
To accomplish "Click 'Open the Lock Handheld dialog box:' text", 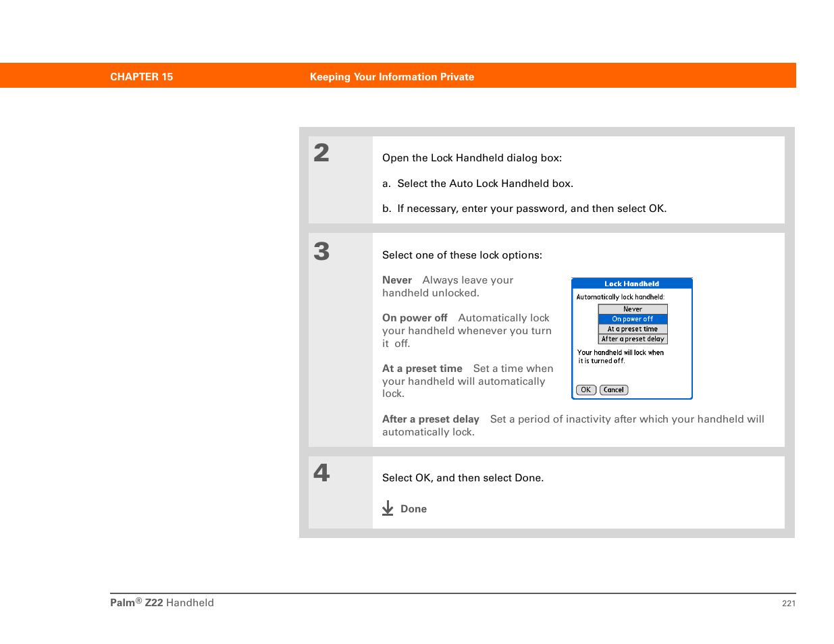I will (x=472, y=158).
